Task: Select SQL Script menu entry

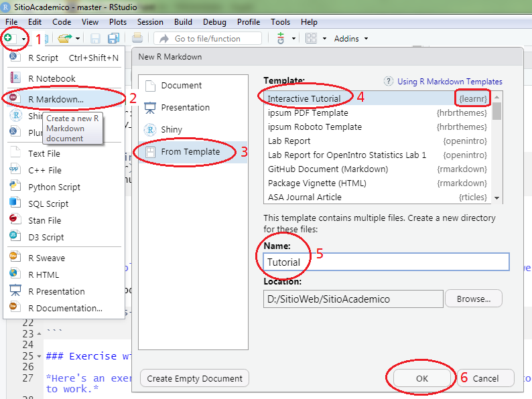Action: point(64,204)
